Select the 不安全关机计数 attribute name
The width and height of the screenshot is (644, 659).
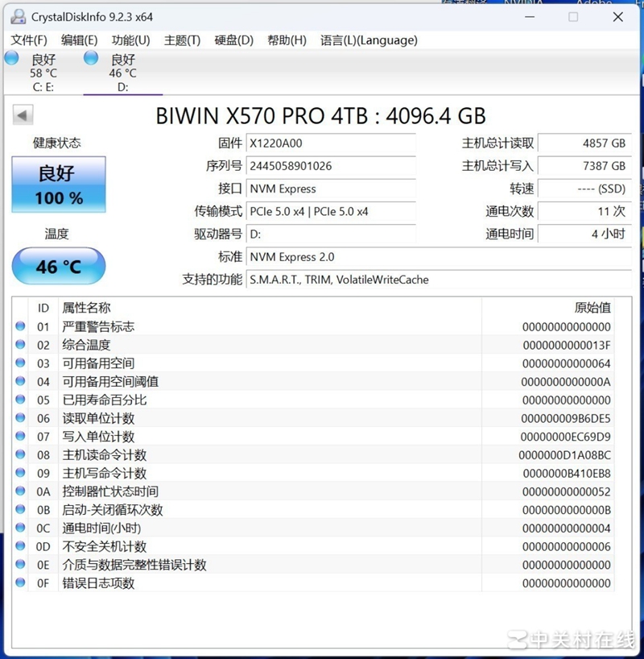tap(104, 546)
